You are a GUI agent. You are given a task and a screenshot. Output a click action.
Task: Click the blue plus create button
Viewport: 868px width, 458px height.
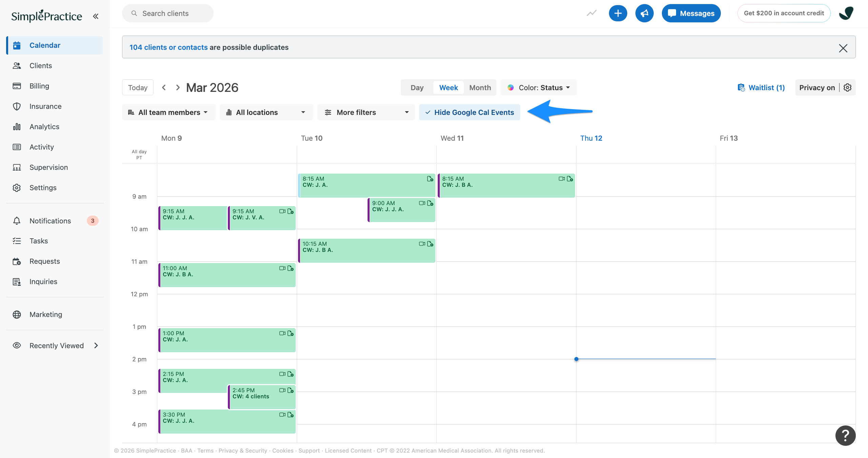pyautogui.click(x=618, y=13)
